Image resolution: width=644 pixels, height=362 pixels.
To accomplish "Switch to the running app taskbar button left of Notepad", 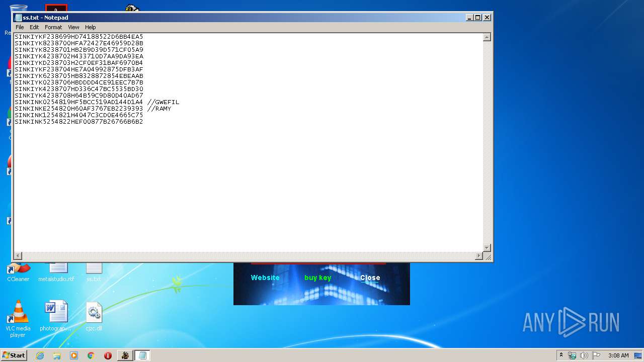I will (x=125, y=355).
